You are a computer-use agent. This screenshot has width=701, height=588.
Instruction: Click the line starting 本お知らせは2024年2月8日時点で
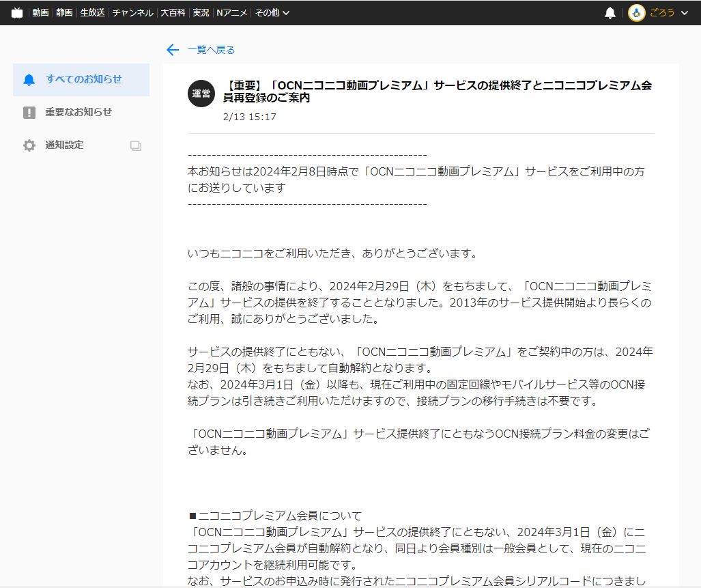[416, 180]
